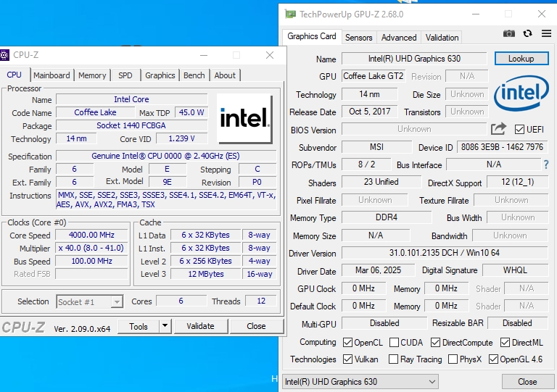Take a screenshot with the GPU-Z camera icon
This screenshot has width=557, height=392.
(508, 34)
